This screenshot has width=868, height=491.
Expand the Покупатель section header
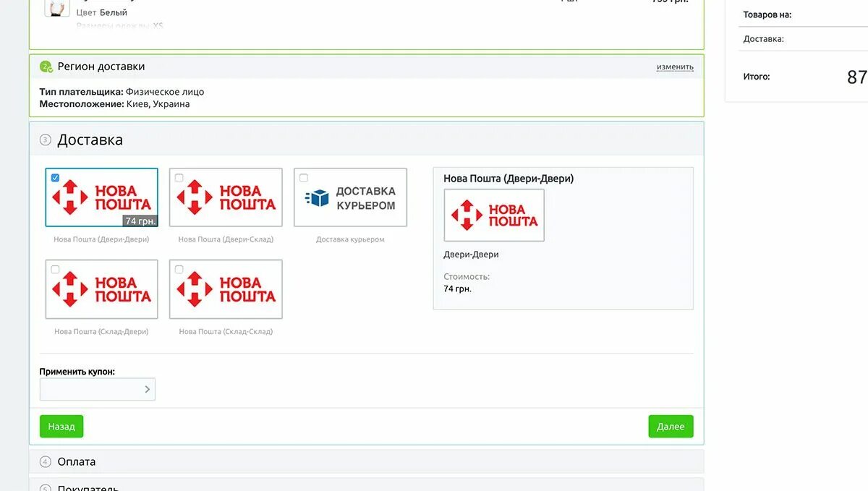[x=366, y=484]
